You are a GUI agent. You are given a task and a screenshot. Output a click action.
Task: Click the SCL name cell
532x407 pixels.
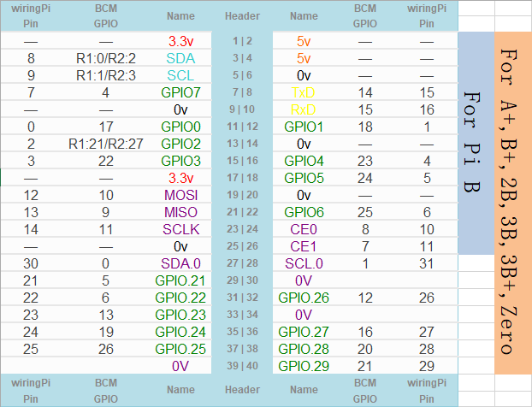tap(180, 75)
